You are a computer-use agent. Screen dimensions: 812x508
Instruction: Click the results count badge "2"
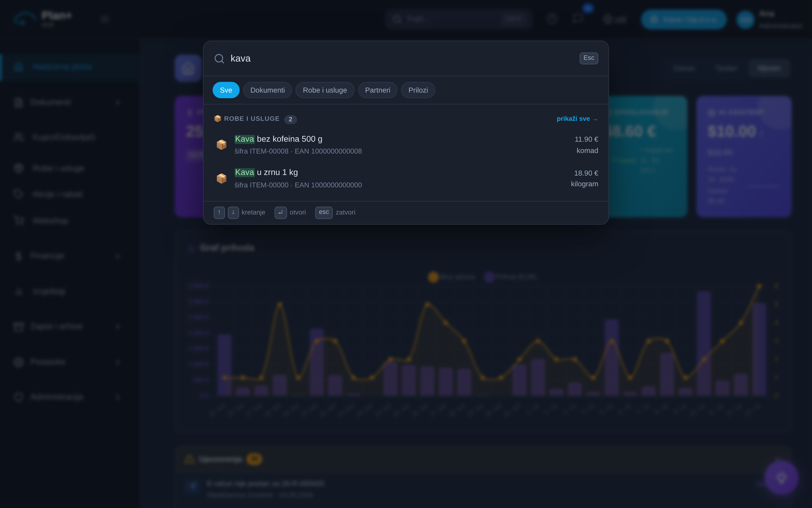coord(290,119)
